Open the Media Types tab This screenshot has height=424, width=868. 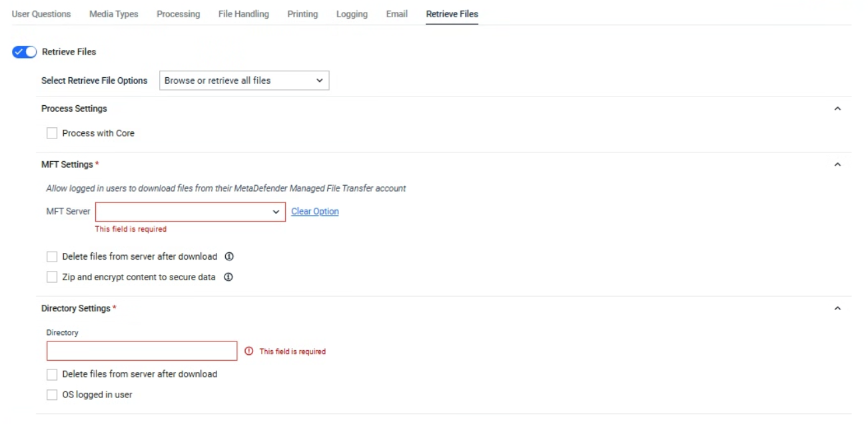(114, 14)
